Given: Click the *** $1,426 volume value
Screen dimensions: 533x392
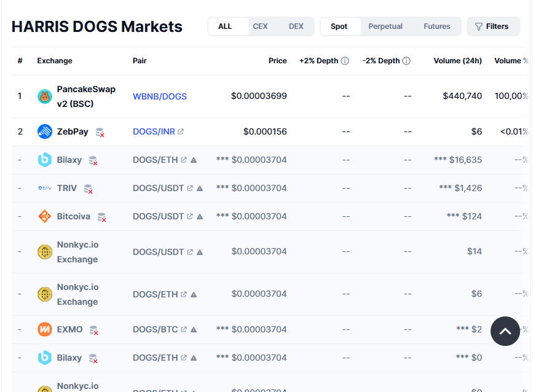Looking at the screenshot, I should point(460,188).
